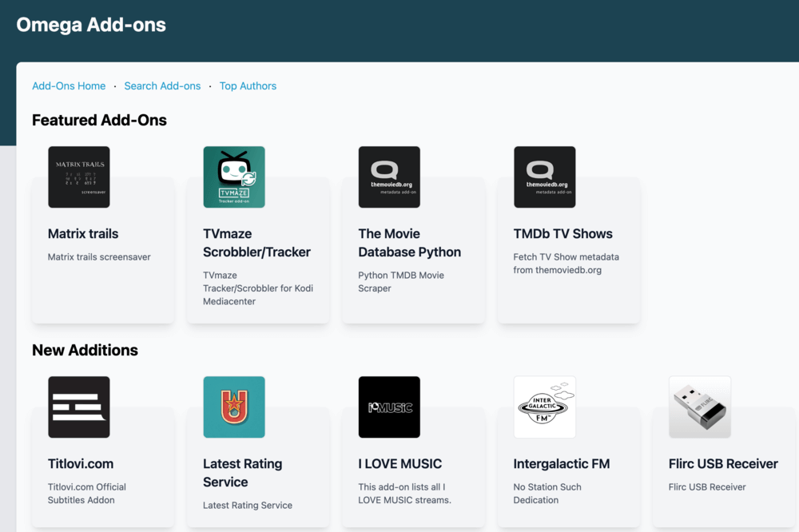
Task: Select The Movie Database Python title
Action: pos(410,243)
